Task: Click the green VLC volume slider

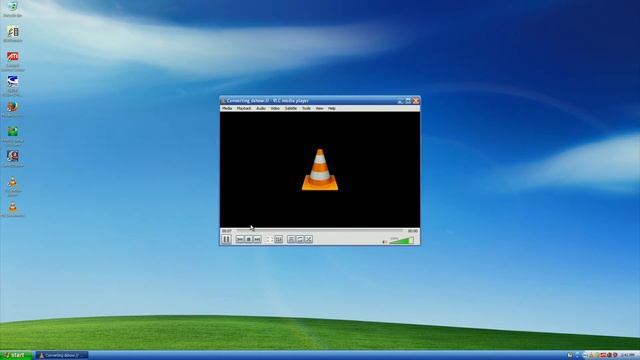Action: (402, 240)
